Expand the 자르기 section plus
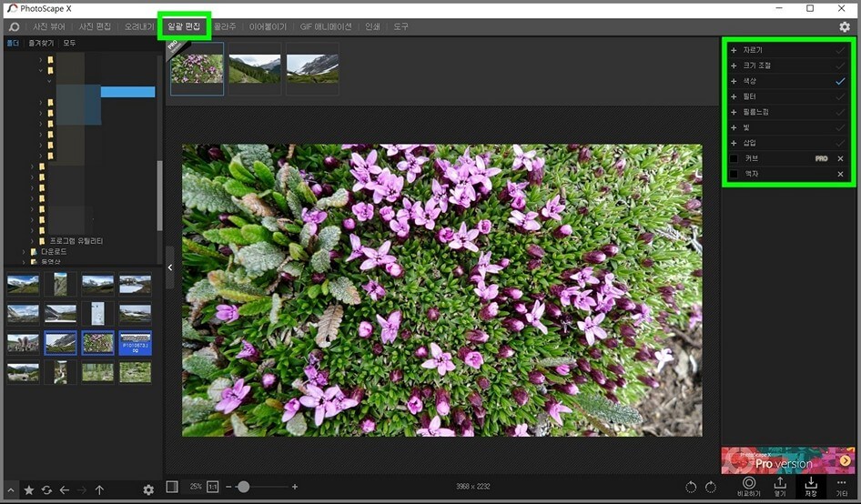Image resolution: width=861 pixels, height=504 pixels. [x=734, y=50]
